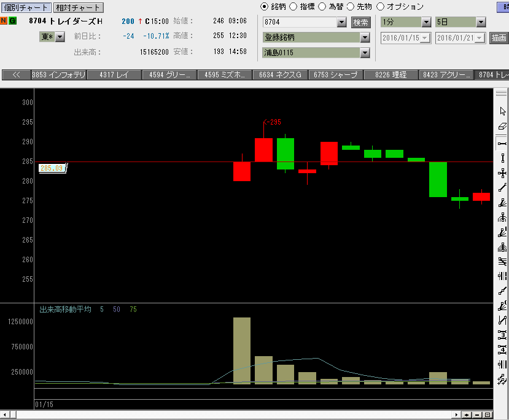This screenshot has height=420, width=509.
Task: Select the three-prong pitchfork tool
Action: 502,217
